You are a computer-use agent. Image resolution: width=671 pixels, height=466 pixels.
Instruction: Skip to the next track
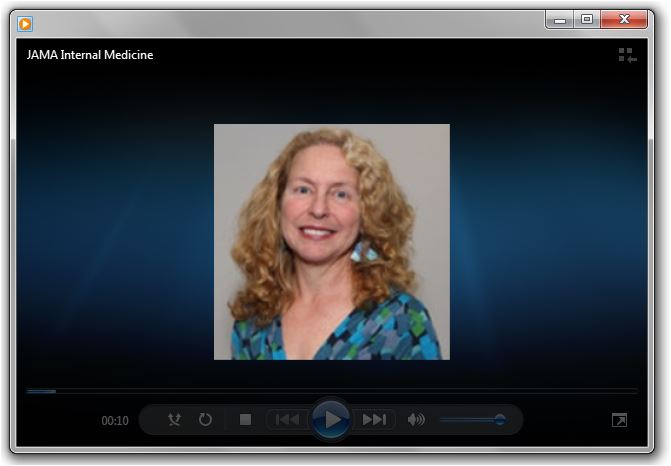tap(374, 420)
